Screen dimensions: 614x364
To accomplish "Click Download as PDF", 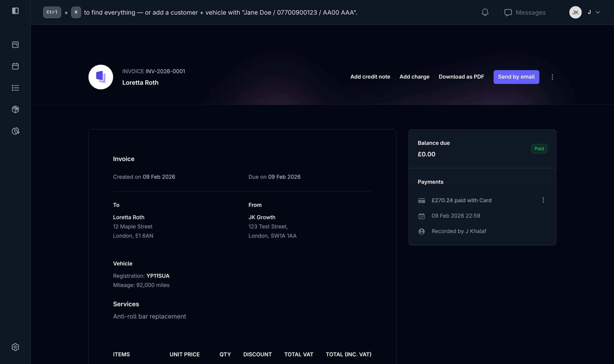I will point(461,77).
